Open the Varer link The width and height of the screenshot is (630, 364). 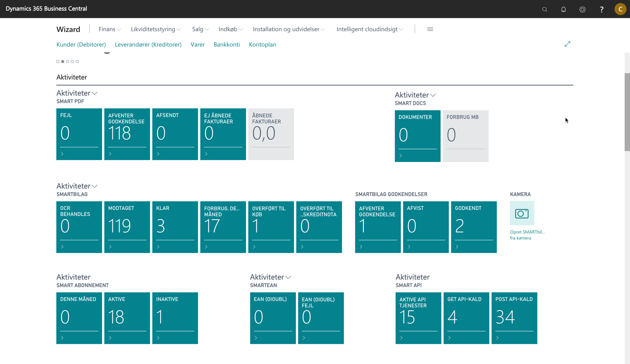coord(198,45)
